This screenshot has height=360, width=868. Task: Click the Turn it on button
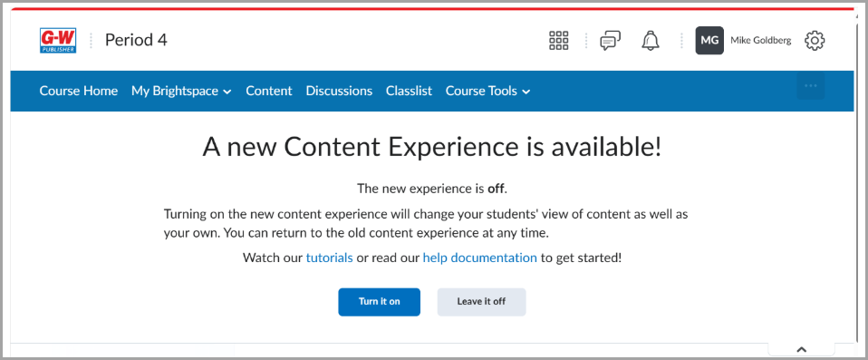pyautogui.click(x=380, y=302)
